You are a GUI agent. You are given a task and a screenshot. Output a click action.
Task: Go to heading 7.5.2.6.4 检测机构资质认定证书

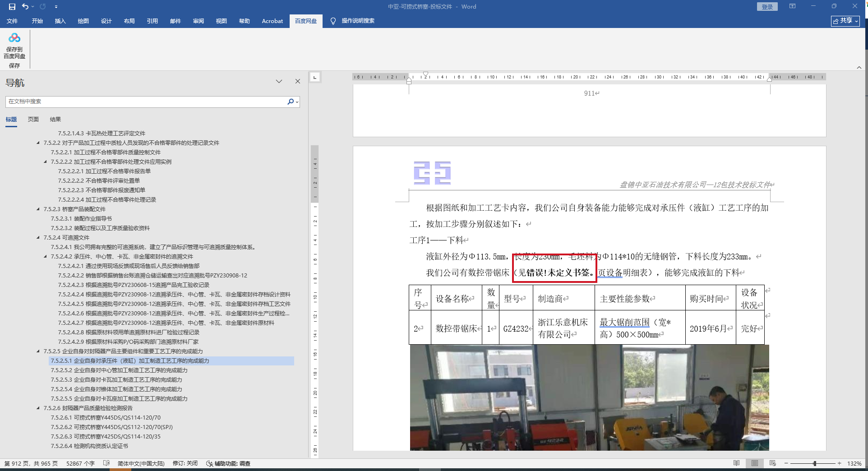[89, 446]
